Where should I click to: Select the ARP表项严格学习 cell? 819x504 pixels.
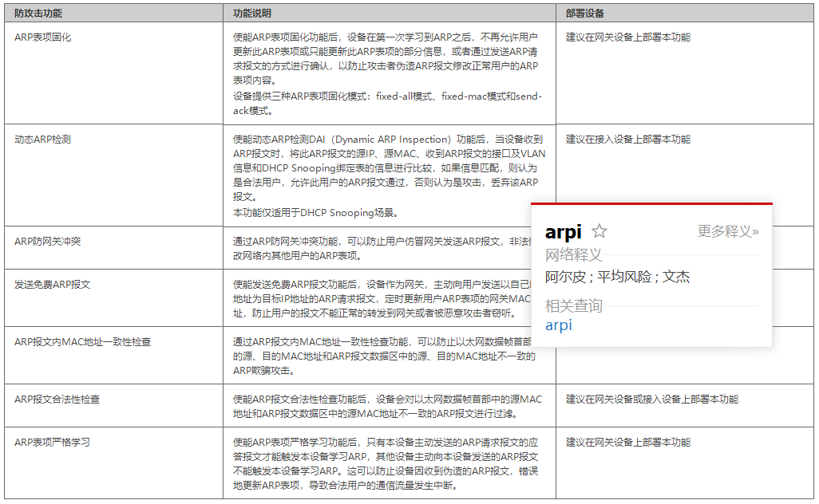point(53,443)
